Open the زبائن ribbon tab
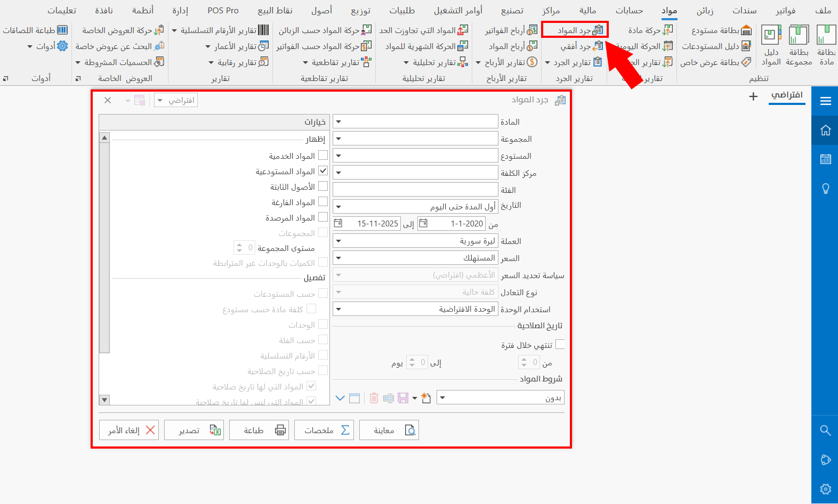 click(x=705, y=11)
